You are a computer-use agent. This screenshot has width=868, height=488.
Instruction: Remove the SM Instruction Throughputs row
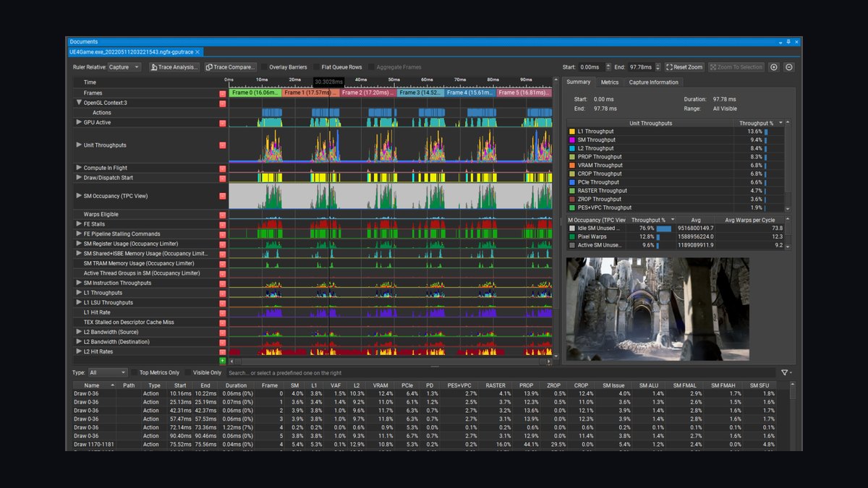(x=223, y=283)
